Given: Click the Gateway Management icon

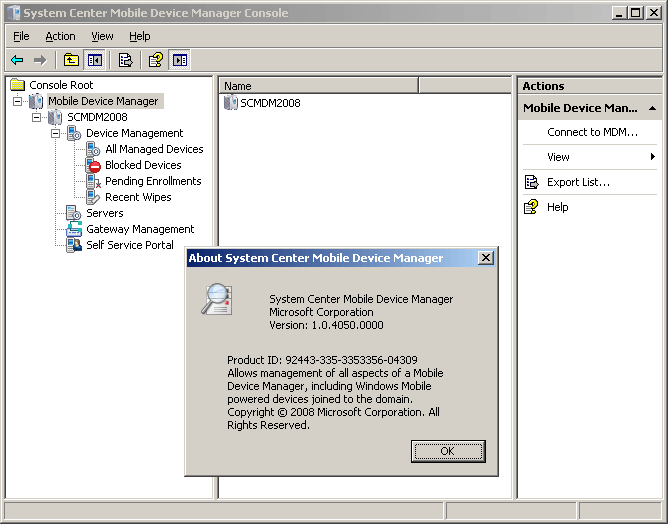Looking at the screenshot, I should [x=74, y=229].
